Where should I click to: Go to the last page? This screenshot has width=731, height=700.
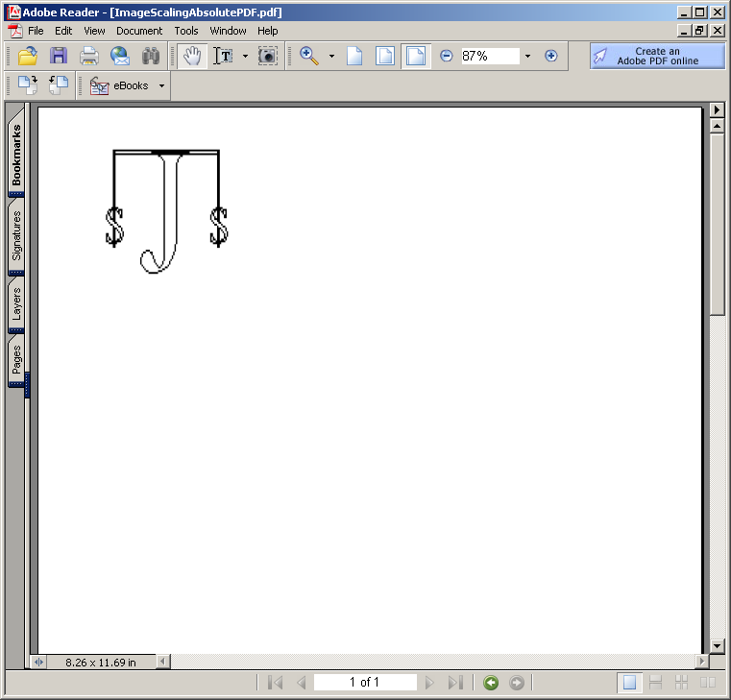click(x=455, y=683)
